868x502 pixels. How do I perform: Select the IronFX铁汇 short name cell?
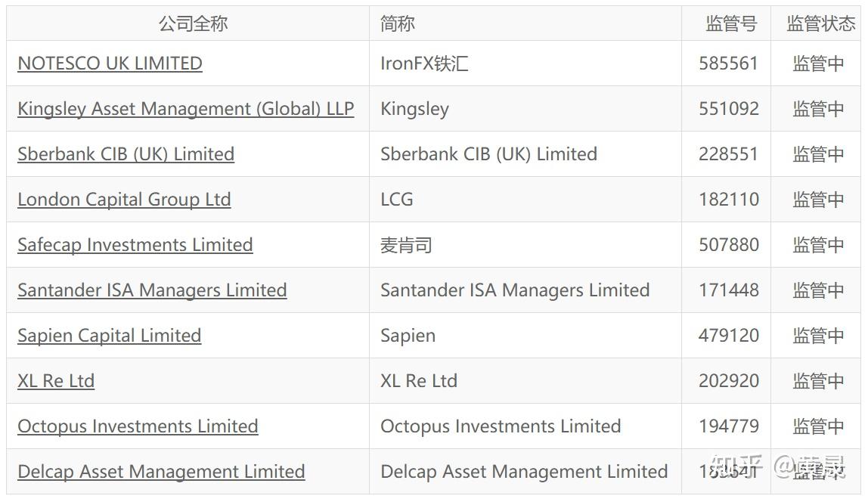tap(424, 64)
